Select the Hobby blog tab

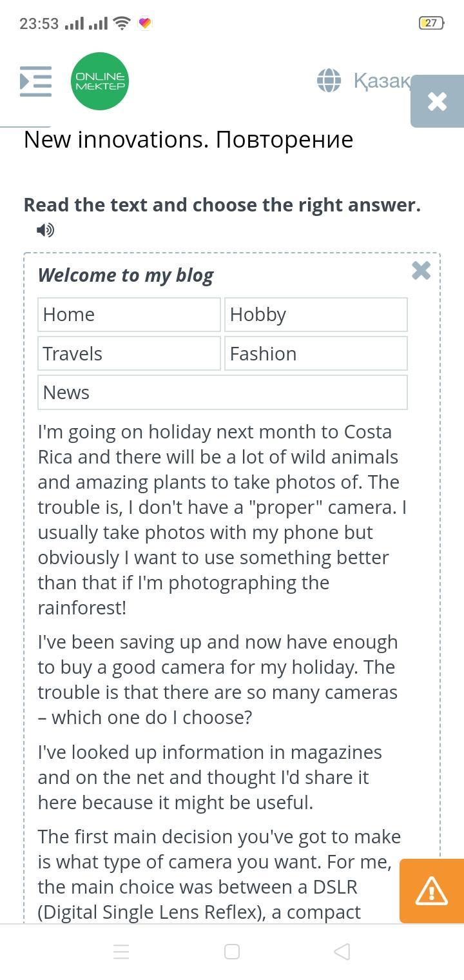point(316,315)
